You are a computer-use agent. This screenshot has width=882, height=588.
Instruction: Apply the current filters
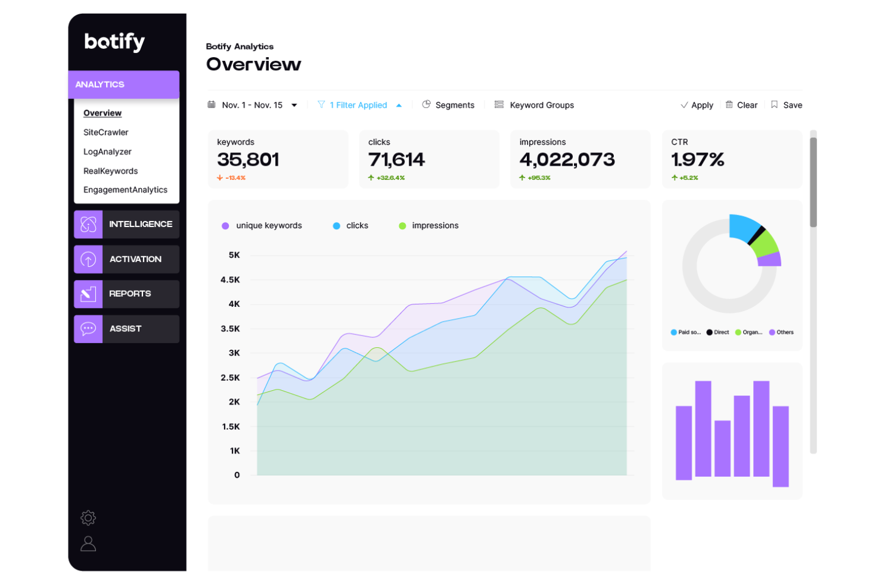pyautogui.click(x=702, y=105)
